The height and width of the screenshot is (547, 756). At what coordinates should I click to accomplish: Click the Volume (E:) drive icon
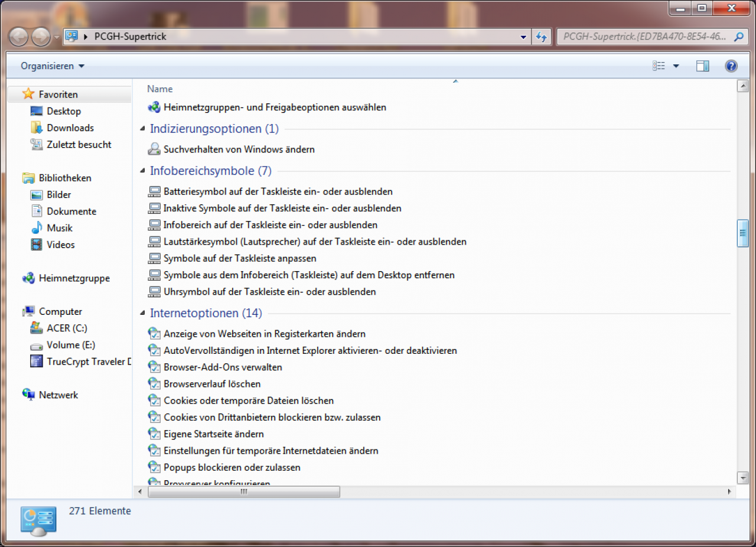click(x=37, y=346)
